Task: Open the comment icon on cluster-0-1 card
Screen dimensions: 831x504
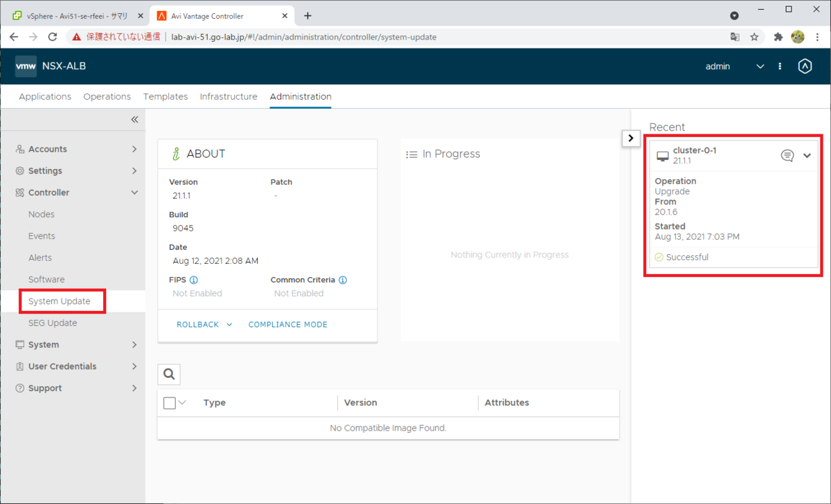Action: click(x=787, y=156)
